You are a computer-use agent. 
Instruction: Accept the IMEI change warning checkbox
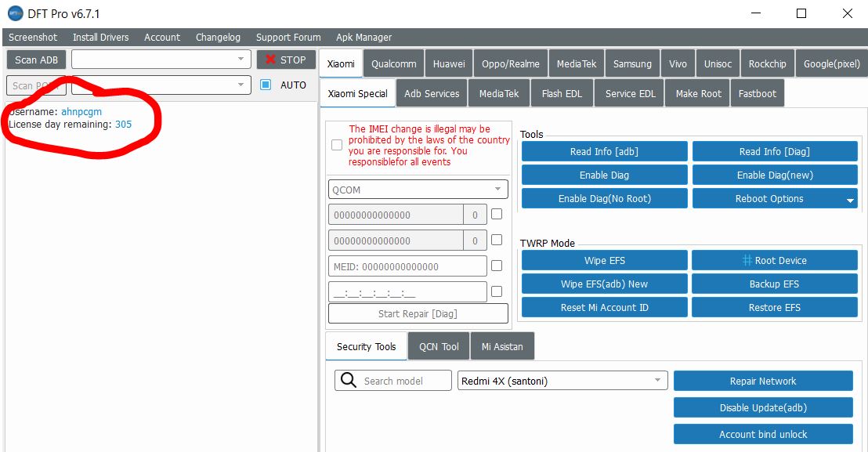(x=337, y=145)
